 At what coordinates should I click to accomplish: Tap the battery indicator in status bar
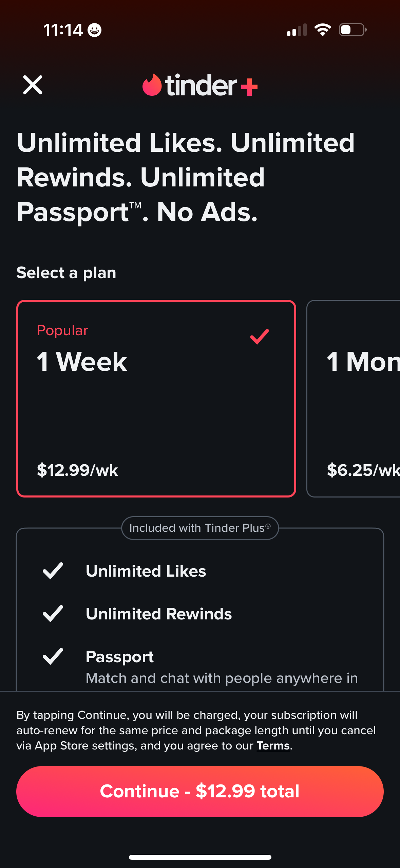click(353, 30)
